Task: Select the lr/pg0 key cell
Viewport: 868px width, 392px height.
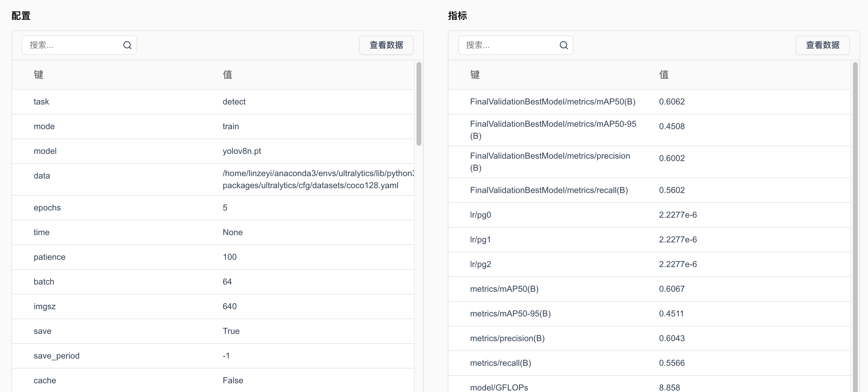Action: pyautogui.click(x=480, y=215)
